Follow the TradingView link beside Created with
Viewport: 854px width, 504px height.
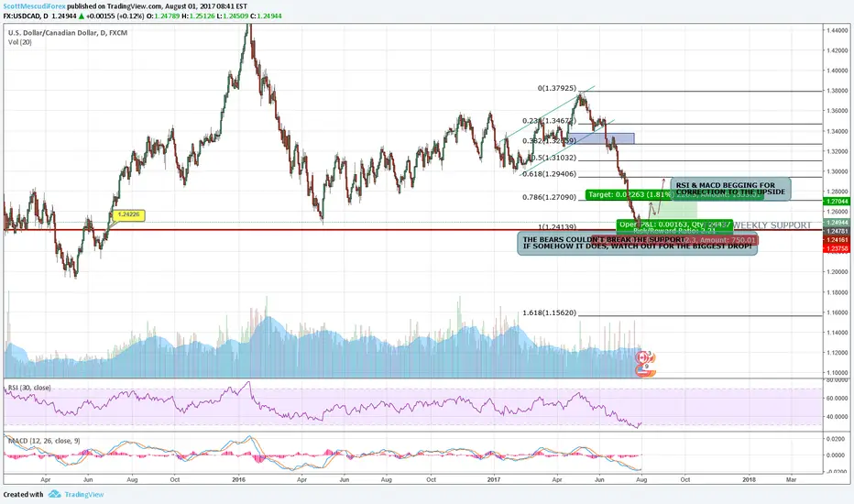[84, 494]
